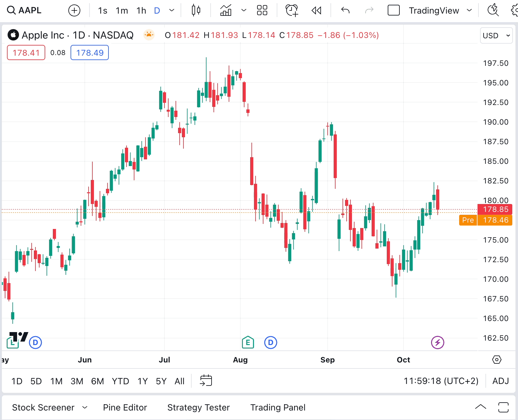
Task: Open the Go to date calendar icon
Action: click(206, 380)
